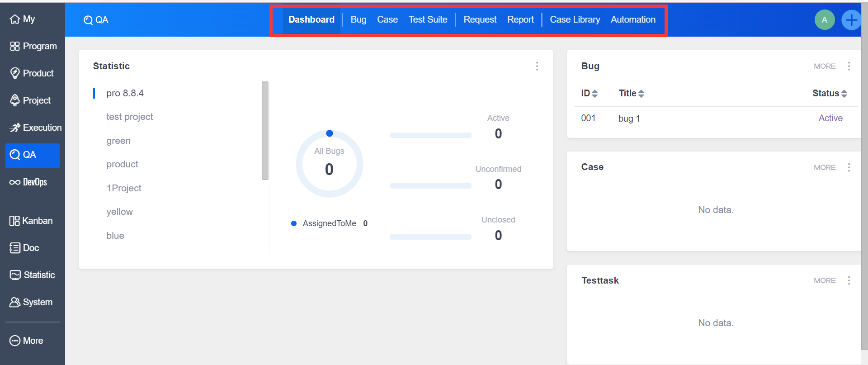Select test project in Statistic list
Screen dimensions: 868x365
pyautogui.click(x=129, y=117)
